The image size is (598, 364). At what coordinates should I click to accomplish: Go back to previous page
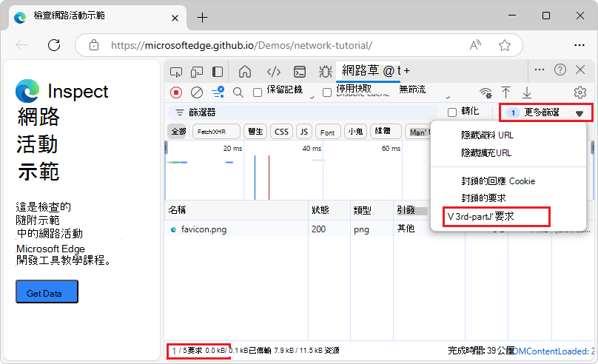pos(21,45)
